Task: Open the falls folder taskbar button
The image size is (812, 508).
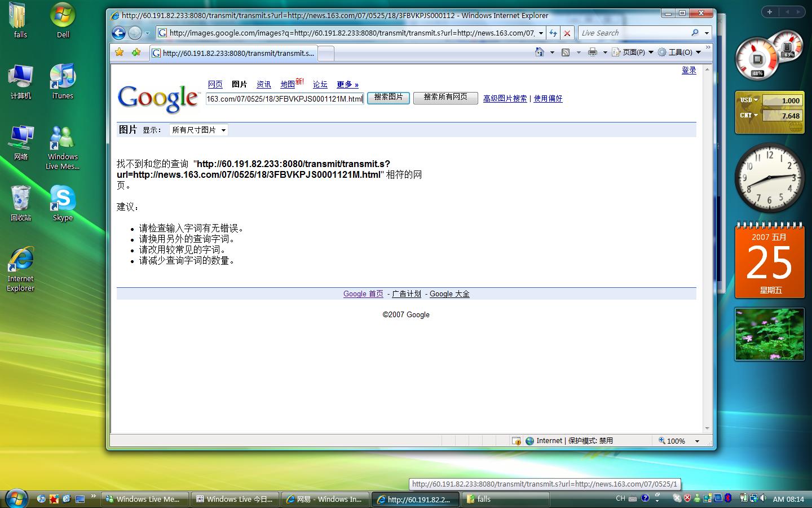Action: coord(506,499)
